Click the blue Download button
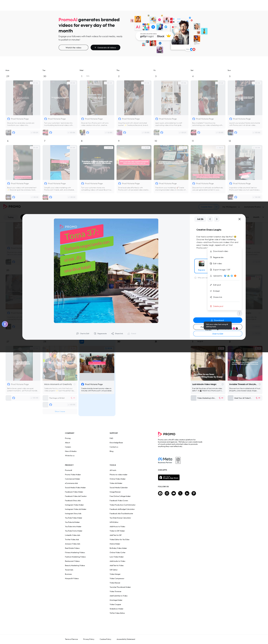Screen dimensions: 268x644 [x=217, y=320]
